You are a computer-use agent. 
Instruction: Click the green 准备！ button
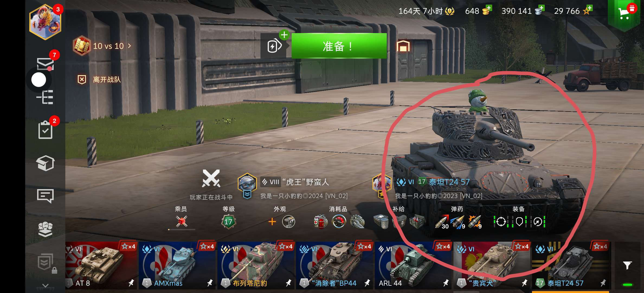pyautogui.click(x=339, y=46)
